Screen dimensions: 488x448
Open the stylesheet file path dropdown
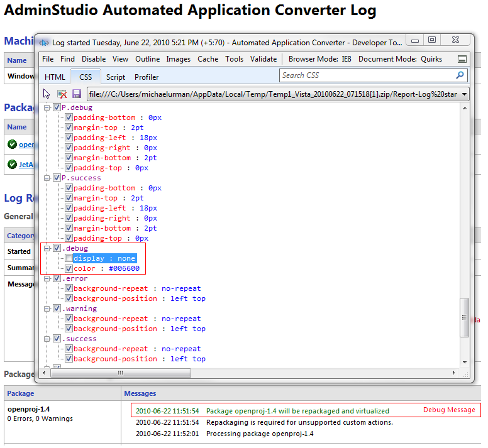tap(465, 94)
